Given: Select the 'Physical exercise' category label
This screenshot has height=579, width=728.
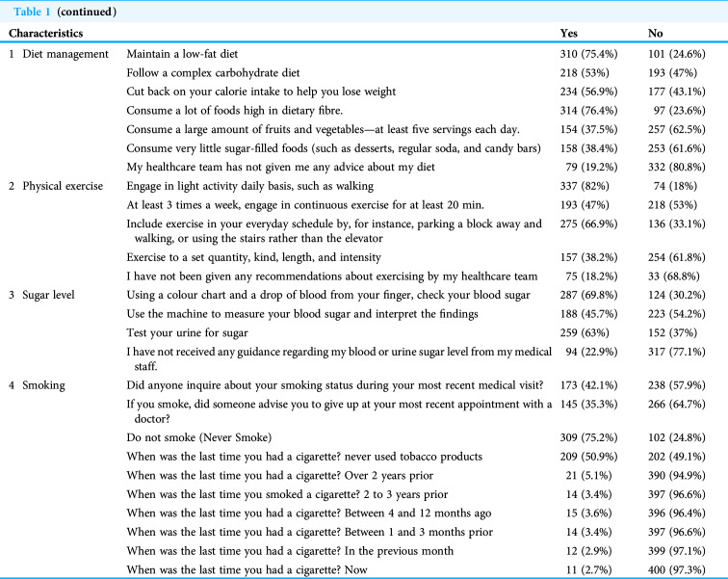Looking at the screenshot, I should coord(63,186).
